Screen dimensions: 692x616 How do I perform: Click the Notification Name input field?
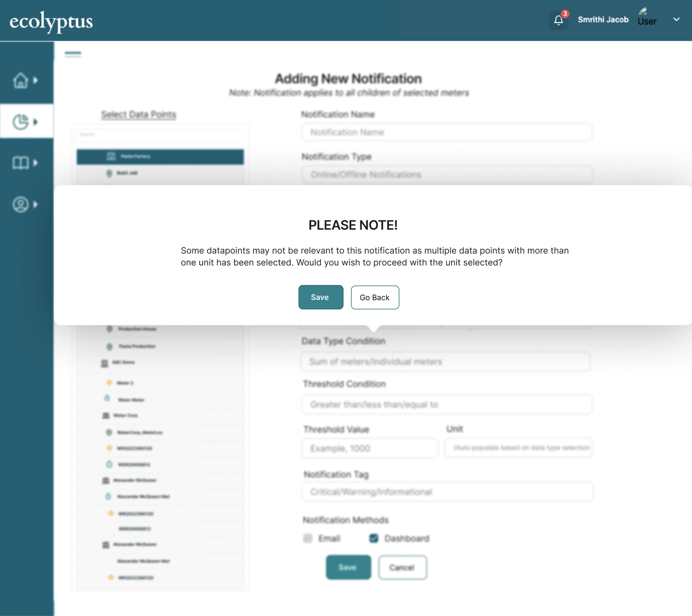click(x=447, y=132)
